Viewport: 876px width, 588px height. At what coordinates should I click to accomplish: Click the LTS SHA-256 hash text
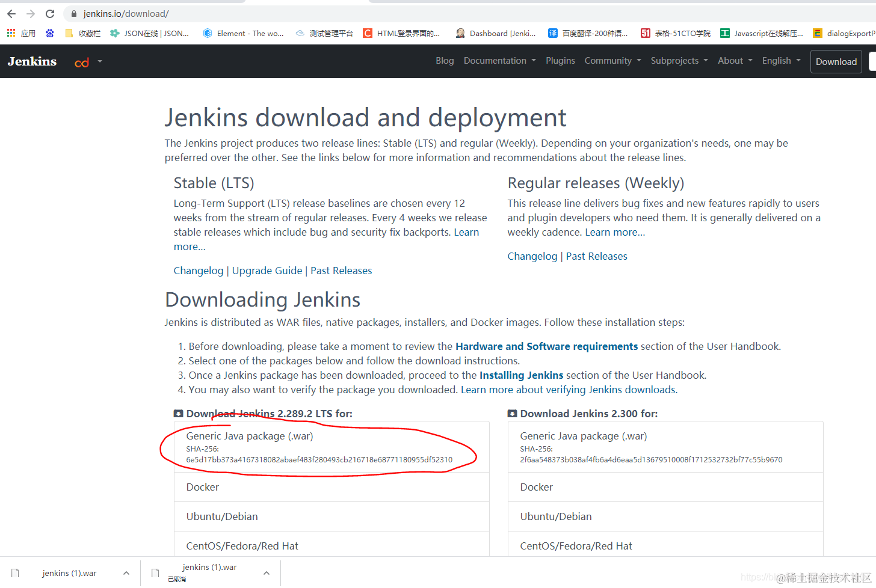(319, 460)
